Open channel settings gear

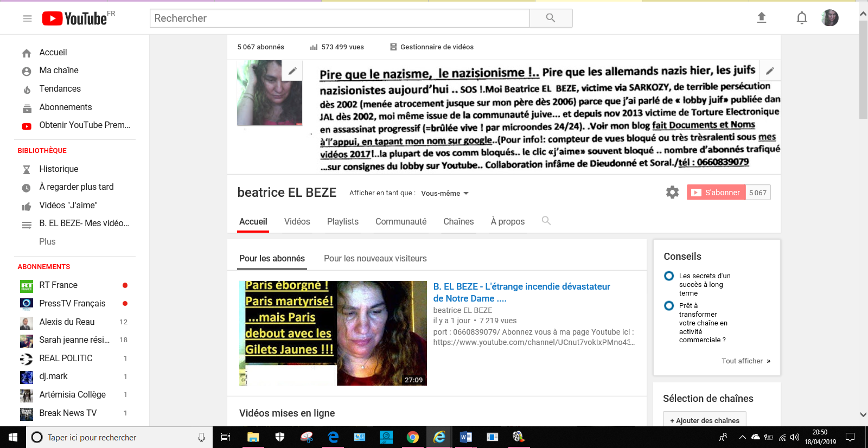coord(672,193)
